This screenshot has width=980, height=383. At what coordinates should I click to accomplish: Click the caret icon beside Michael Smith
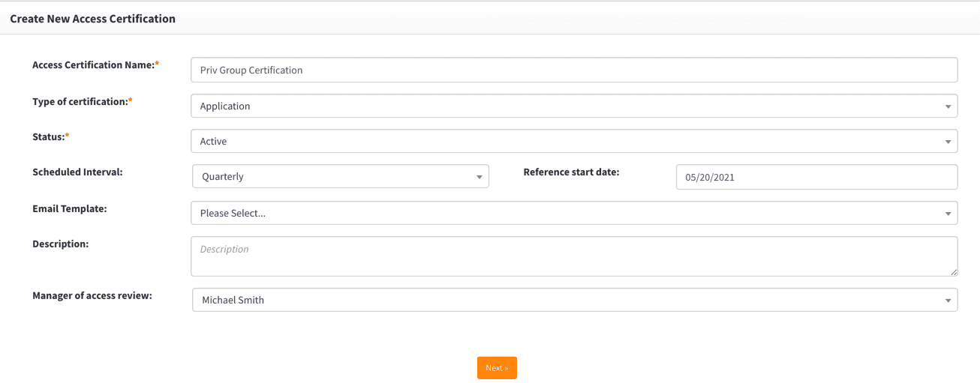click(x=948, y=301)
